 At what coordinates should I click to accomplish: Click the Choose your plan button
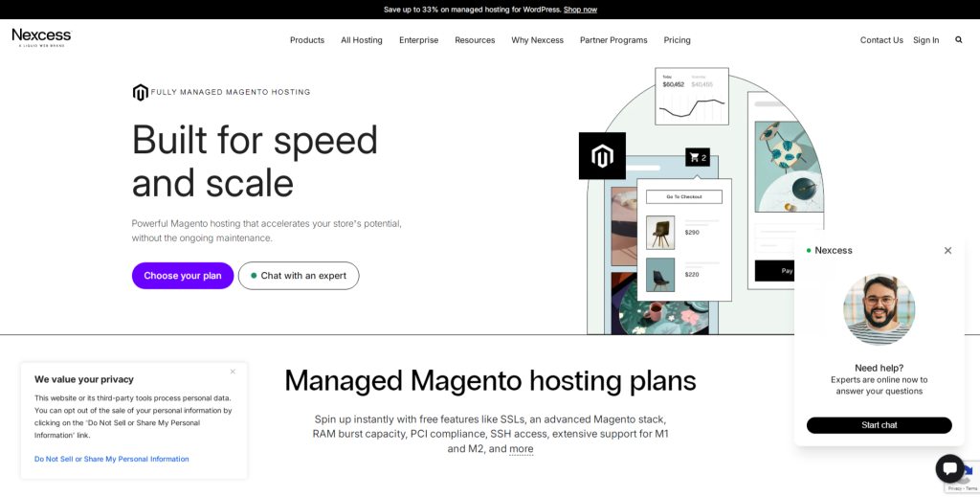[x=183, y=276]
